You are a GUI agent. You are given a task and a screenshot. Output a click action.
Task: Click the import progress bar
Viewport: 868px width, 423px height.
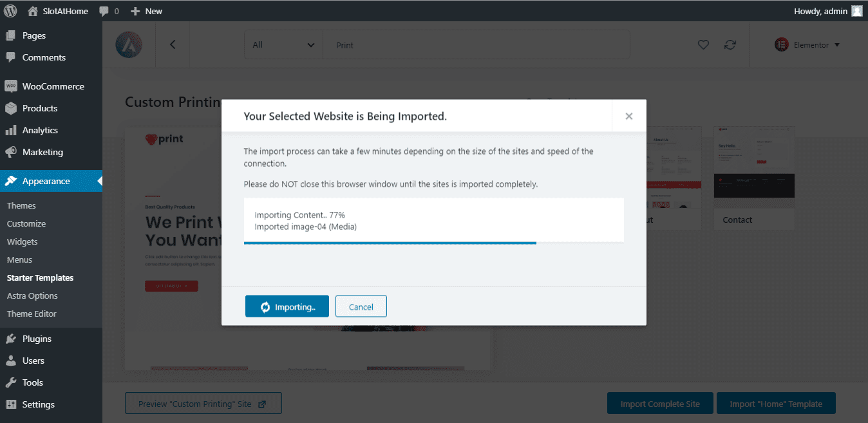(x=390, y=243)
